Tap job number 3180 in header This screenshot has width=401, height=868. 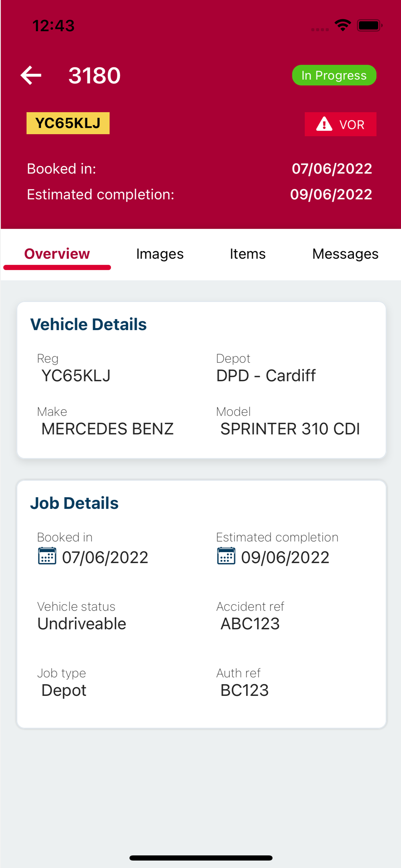click(x=94, y=76)
